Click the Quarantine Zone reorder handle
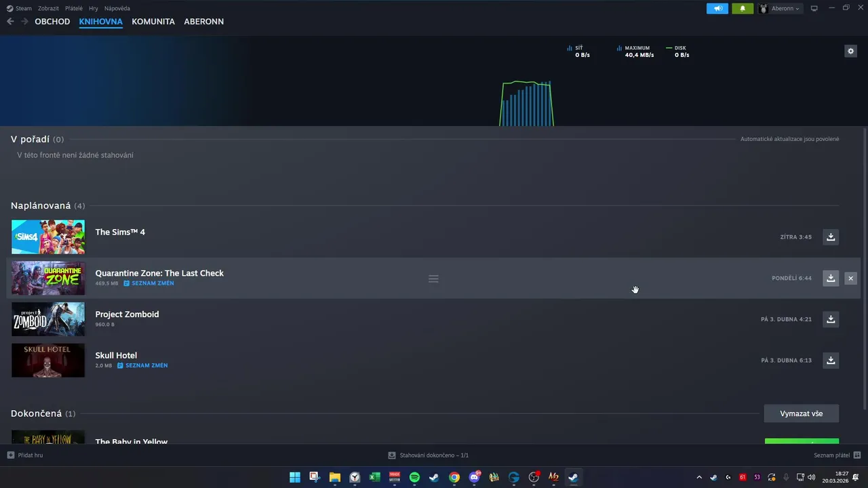Image resolution: width=868 pixels, height=488 pixels. [433, 279]
